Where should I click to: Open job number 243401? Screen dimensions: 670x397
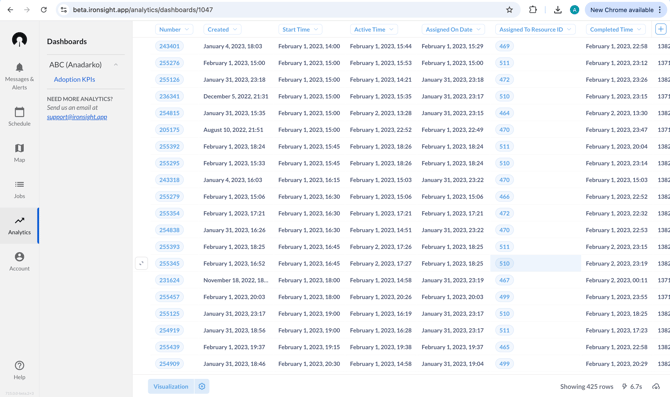pyautogui.click(x=169, y=46)
